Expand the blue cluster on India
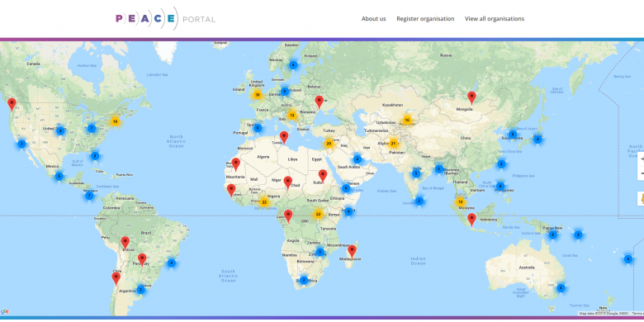The image size is (644, 322). tap(416, 173)
